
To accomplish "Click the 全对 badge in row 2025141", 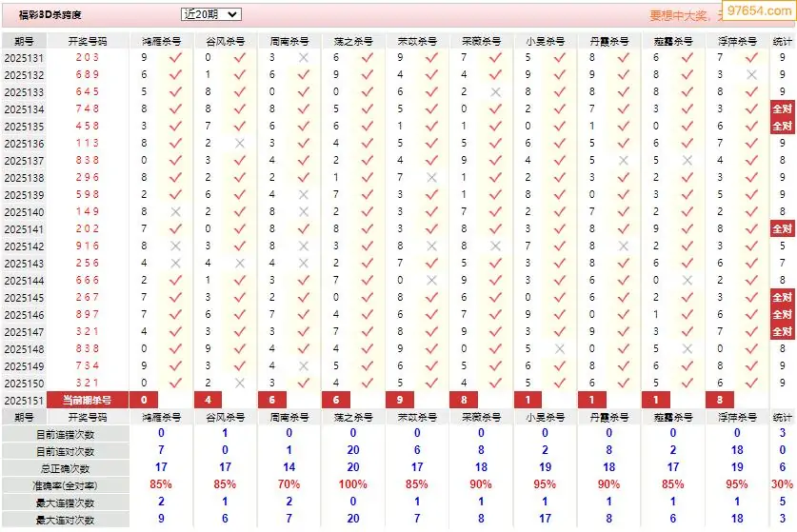I will [x=783, y=229].
